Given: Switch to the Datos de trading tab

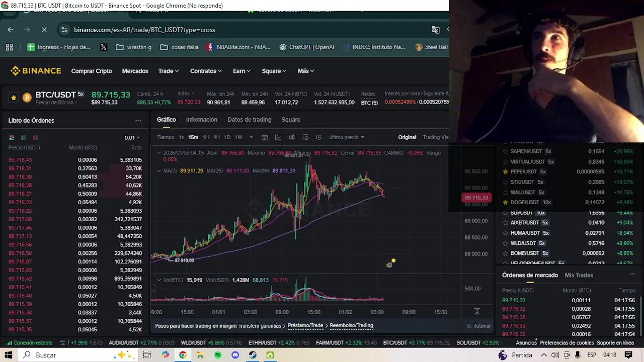Looking at the screenshot, I should tap(249, 120).
